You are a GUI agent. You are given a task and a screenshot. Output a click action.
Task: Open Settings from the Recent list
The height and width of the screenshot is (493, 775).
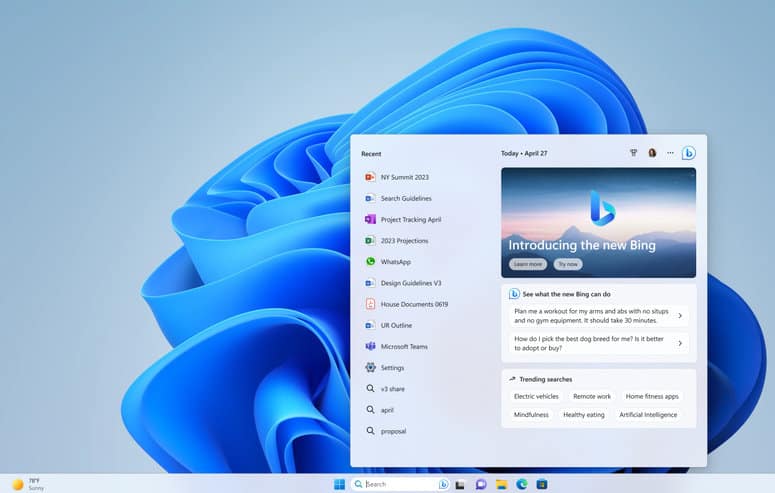point(392,368)
